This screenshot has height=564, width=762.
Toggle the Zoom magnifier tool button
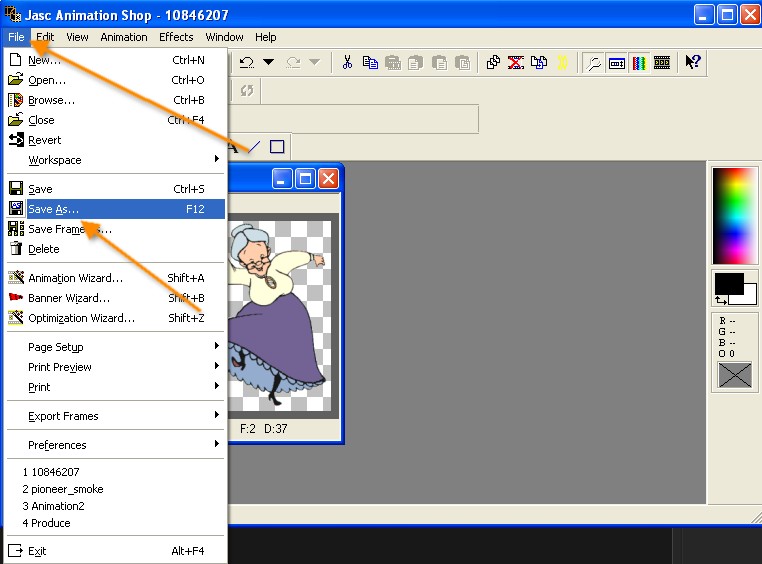(x=593, y=63)
